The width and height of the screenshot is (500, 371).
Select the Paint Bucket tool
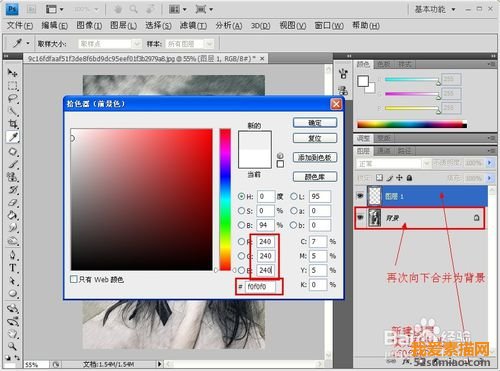coord(13,215)
